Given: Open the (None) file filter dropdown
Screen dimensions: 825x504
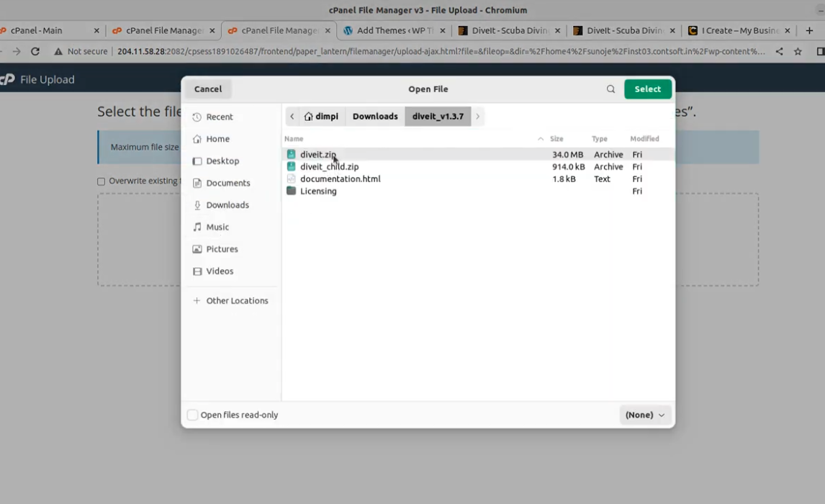Looking at the screenshot, I should click(645, 415).
